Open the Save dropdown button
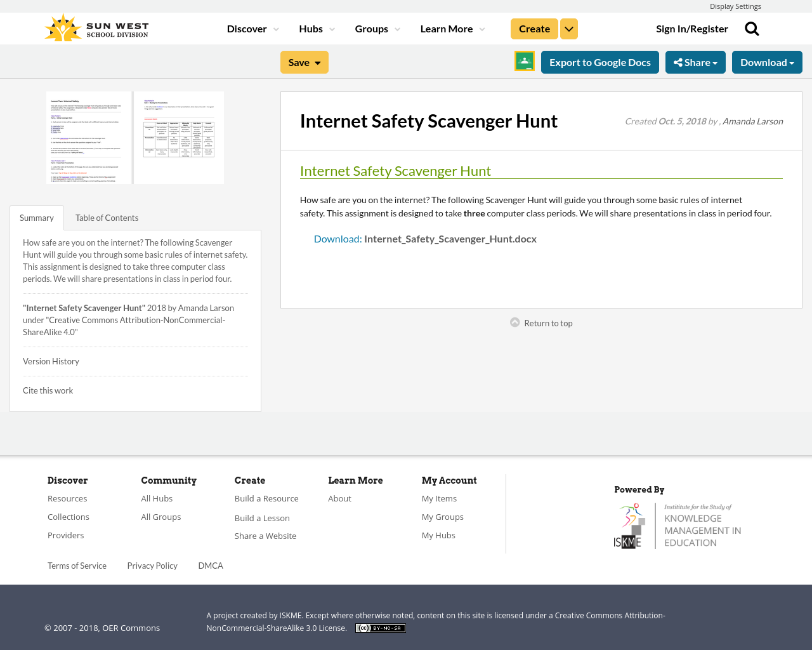 click(304, 62)
